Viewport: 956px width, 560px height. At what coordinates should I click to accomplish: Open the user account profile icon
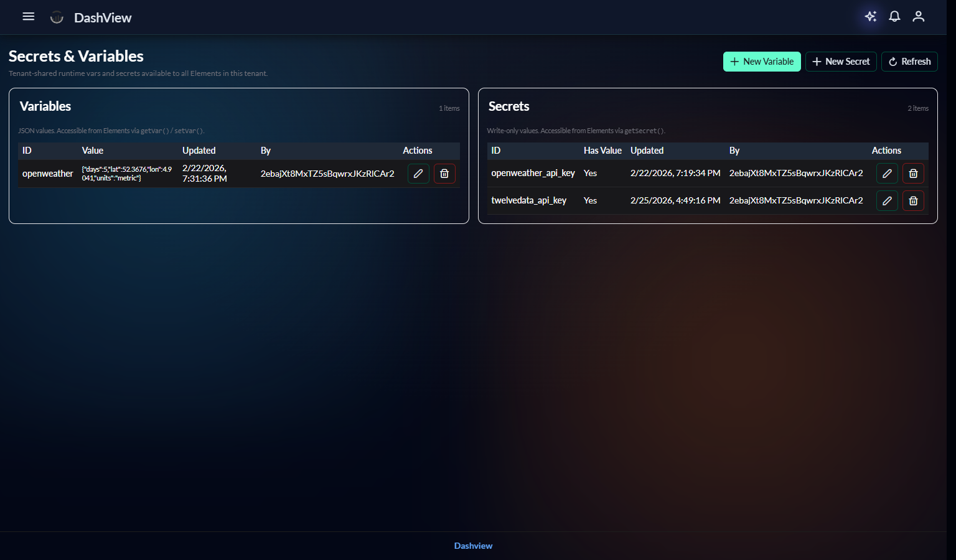[x=918, y=17]
